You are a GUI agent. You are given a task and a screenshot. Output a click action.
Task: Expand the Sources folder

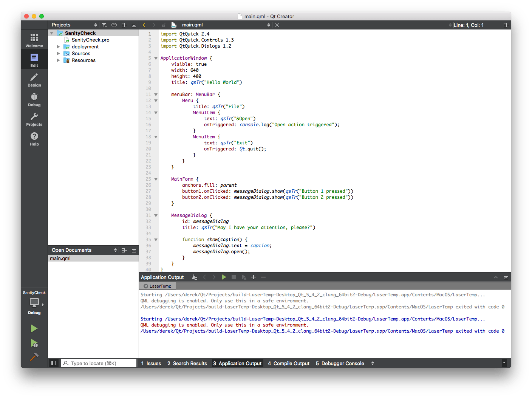[59, 53]
